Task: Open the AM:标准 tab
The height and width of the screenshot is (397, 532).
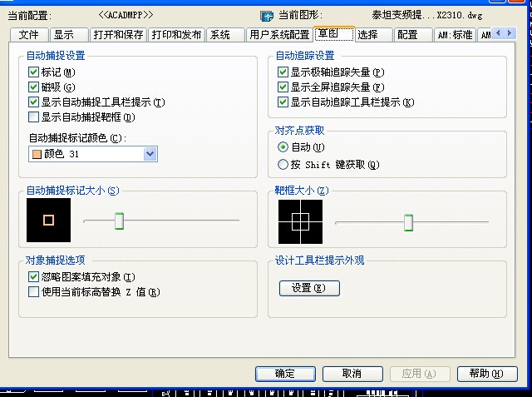Action: [455, 35]
